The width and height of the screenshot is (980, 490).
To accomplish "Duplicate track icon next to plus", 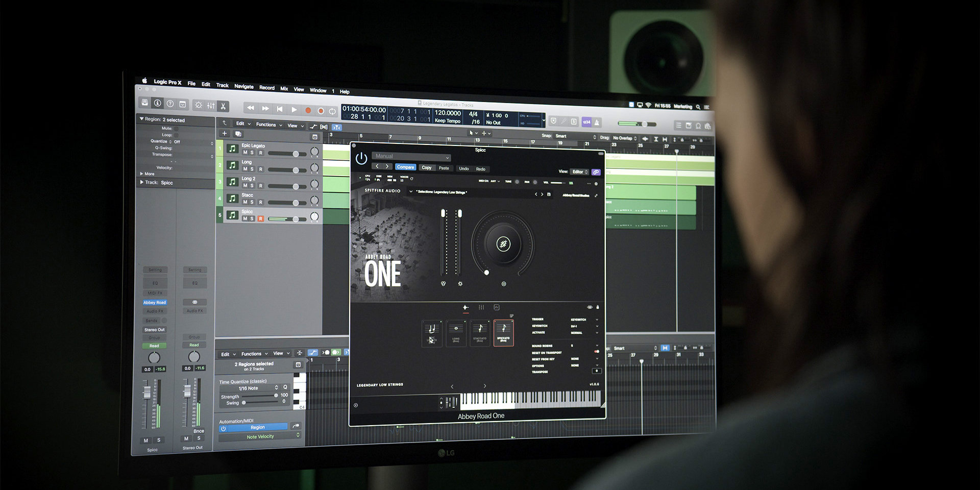I will (x=238, y=134).
